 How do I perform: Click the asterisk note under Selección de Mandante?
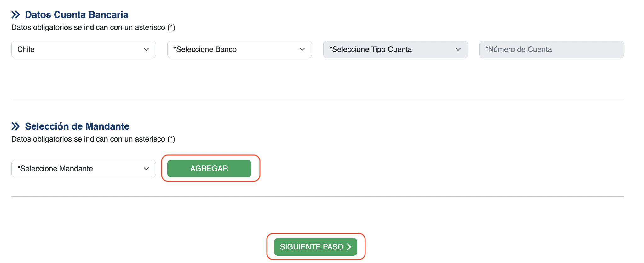tap(93, 139)
